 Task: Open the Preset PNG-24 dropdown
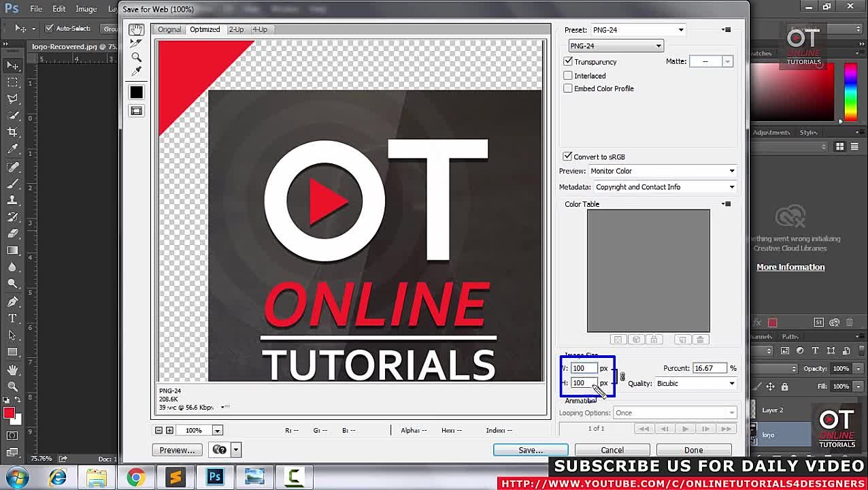tap(637, 30)
